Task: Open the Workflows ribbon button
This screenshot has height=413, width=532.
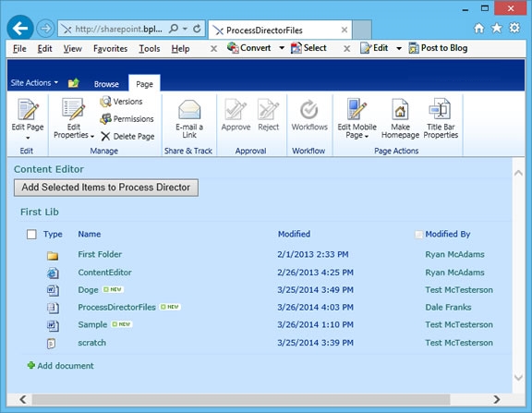Action: point(309,115)
